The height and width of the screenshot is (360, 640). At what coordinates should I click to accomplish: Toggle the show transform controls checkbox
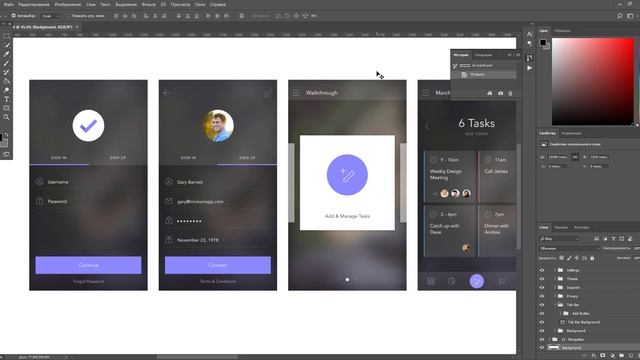(68, 16)
